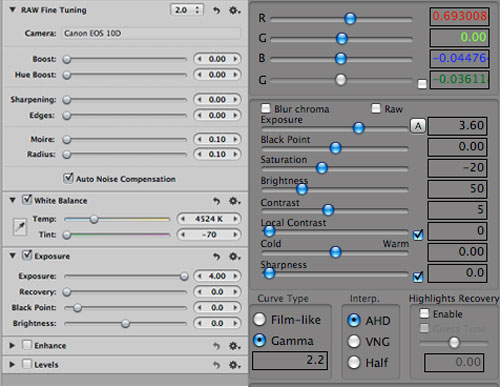This screenshot has width=500, height=387.
Task: Click the Gamma 2.2 value field
Action: click(290, 361)
